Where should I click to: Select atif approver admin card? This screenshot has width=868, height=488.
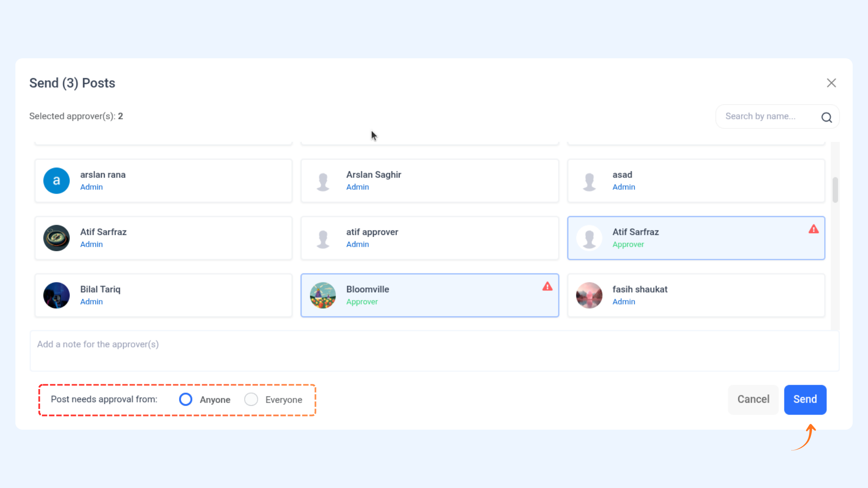click(x=429, y=238)
